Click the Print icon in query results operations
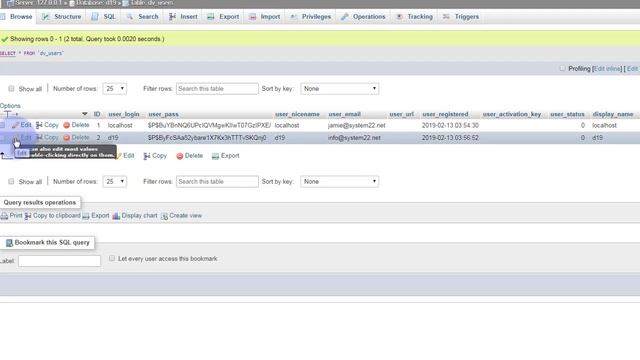The width and height of the screenshot is (640, 360). (x=4, y=216)
